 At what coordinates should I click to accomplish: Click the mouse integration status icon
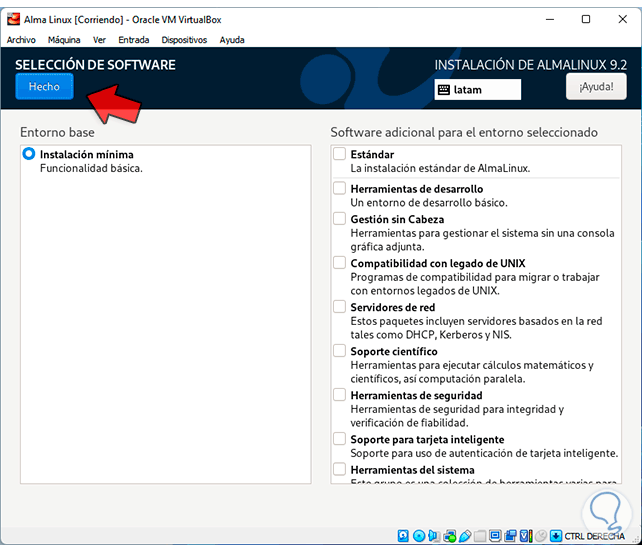[540, 536]
